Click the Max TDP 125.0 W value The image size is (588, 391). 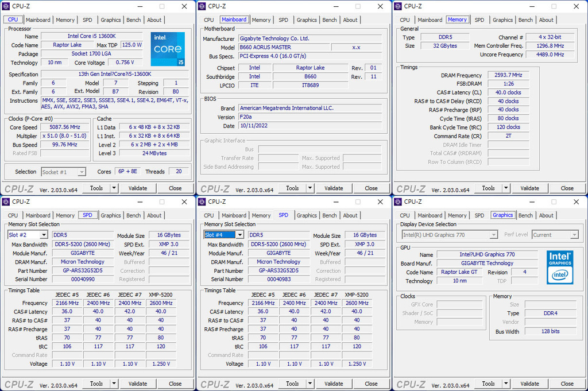pyautogui.click(x=132, y=45)
